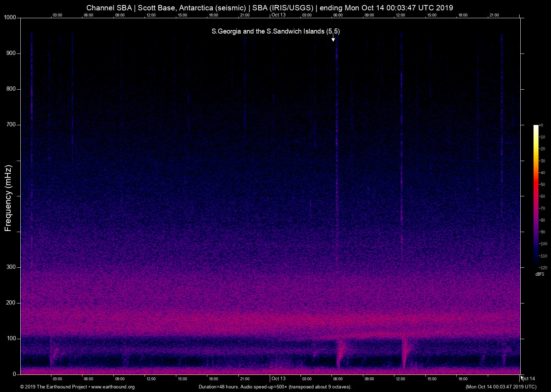551x392 pixels.
Task: Click the -120 value at the colorbar bottom
Action: [543, 267]
